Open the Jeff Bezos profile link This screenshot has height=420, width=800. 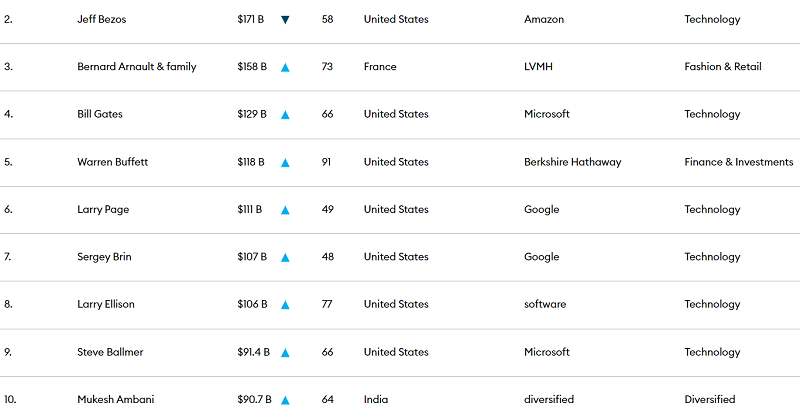102,19
